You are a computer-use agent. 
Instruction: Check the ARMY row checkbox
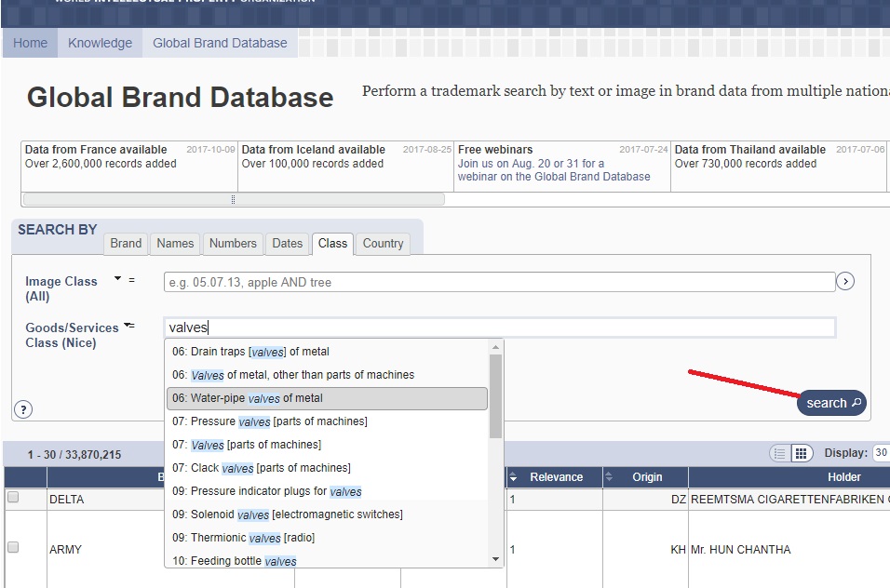(13, 548)
